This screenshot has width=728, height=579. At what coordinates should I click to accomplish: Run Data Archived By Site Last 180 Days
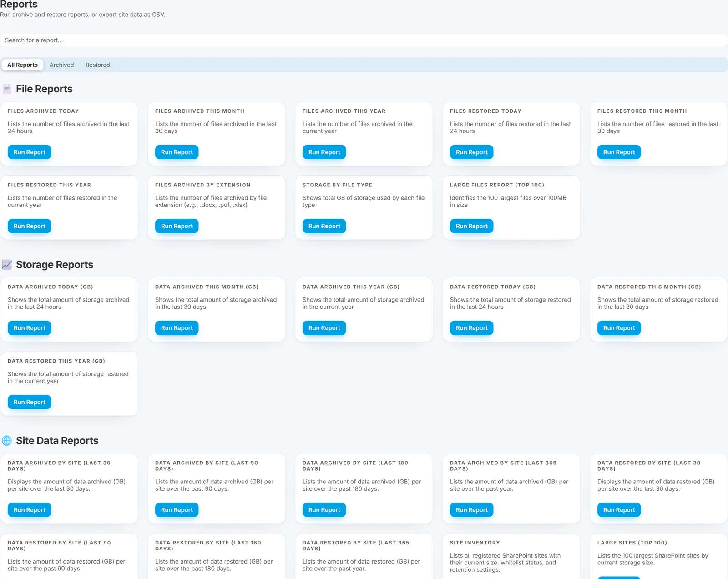(324, 510)
